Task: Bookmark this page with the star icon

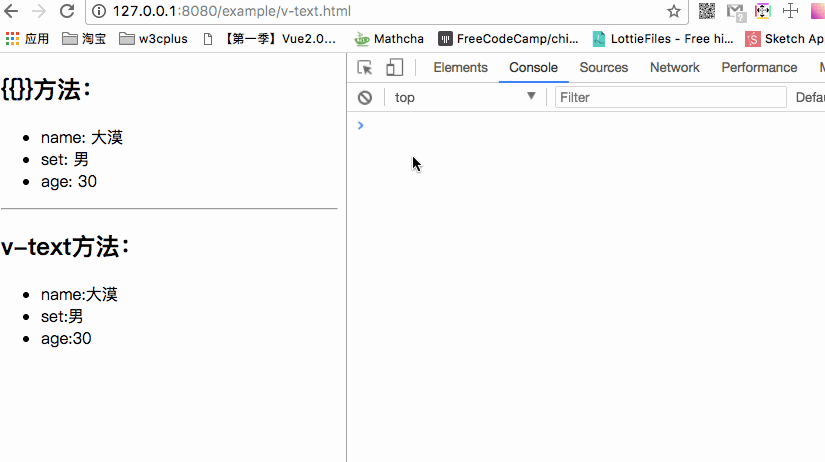Action: pyautogui.click(x=674, y=11)
